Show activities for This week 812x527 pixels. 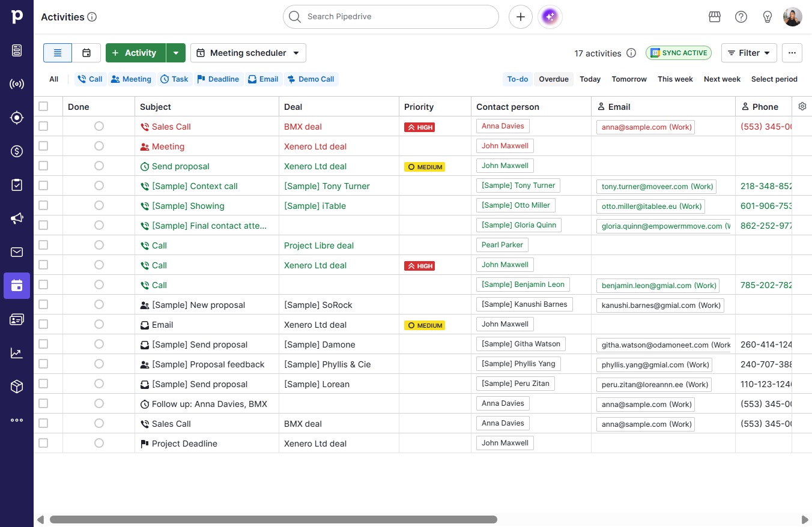(x=675, y=79)
